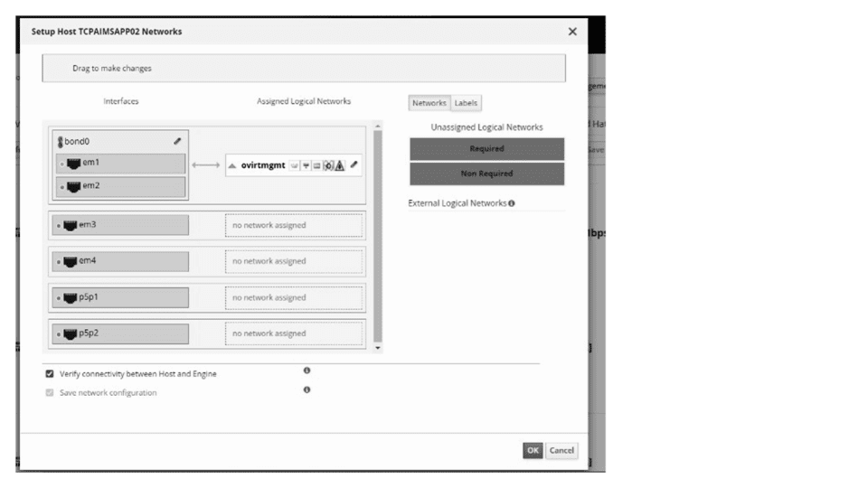Screen dimensions: 868x488
Task: Switch to the Labels tab
Action: coord(466,103)
